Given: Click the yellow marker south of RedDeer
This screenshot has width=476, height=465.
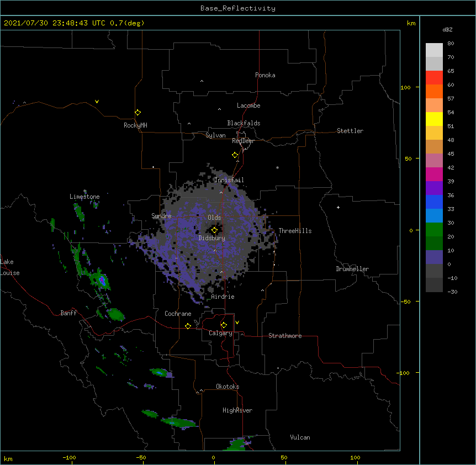Looking at the screenshot, I should point(235,155).
